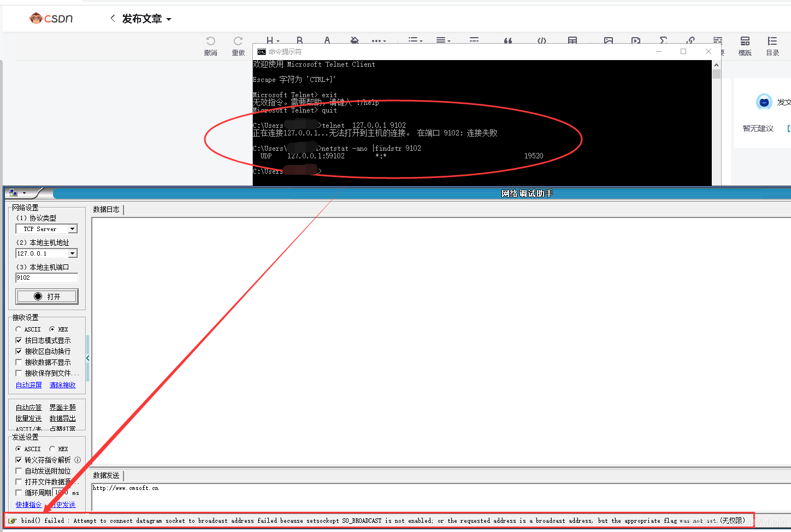Screen dimensions: 791x532
Task: Enable the 接收保存到文件 checkbox
Action: 19,373
